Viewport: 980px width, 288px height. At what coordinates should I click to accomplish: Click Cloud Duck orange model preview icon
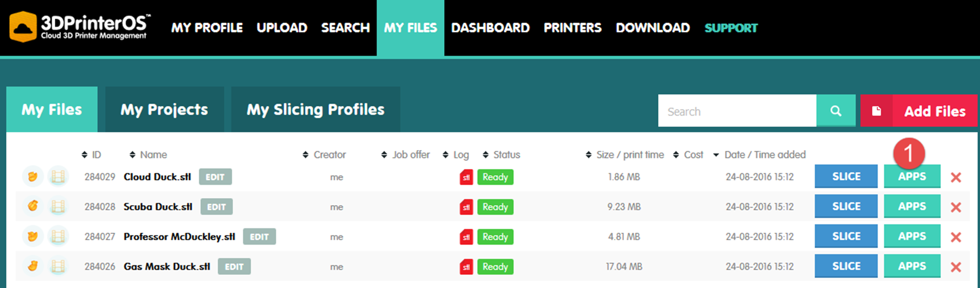33,177
